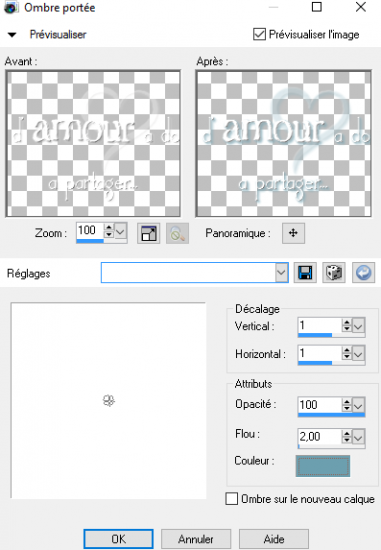Collapse the Prévisualiser disclosure triangle

[x=12, y=35]
